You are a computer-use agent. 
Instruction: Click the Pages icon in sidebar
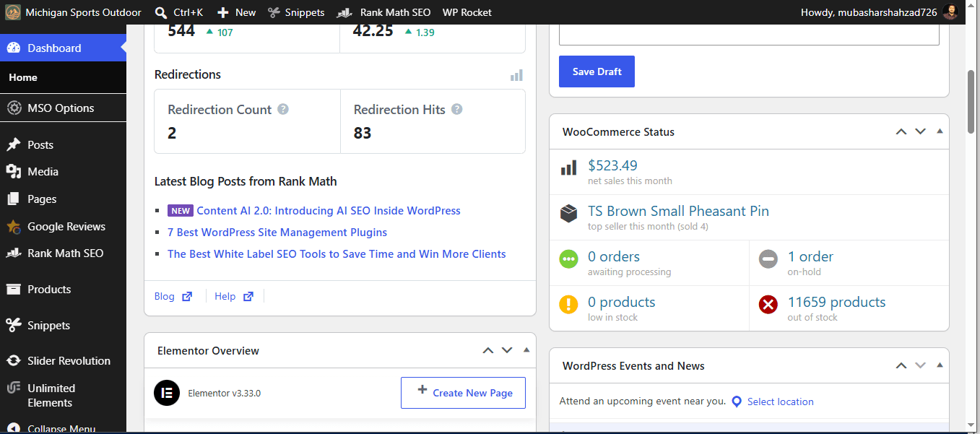13,199
